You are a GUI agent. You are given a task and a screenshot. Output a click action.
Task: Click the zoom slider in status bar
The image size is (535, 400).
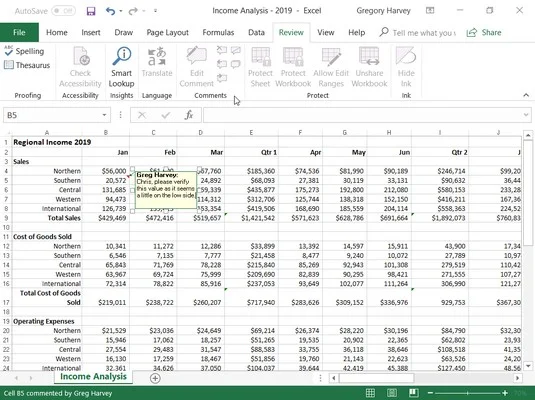click(x=467, y=393)
